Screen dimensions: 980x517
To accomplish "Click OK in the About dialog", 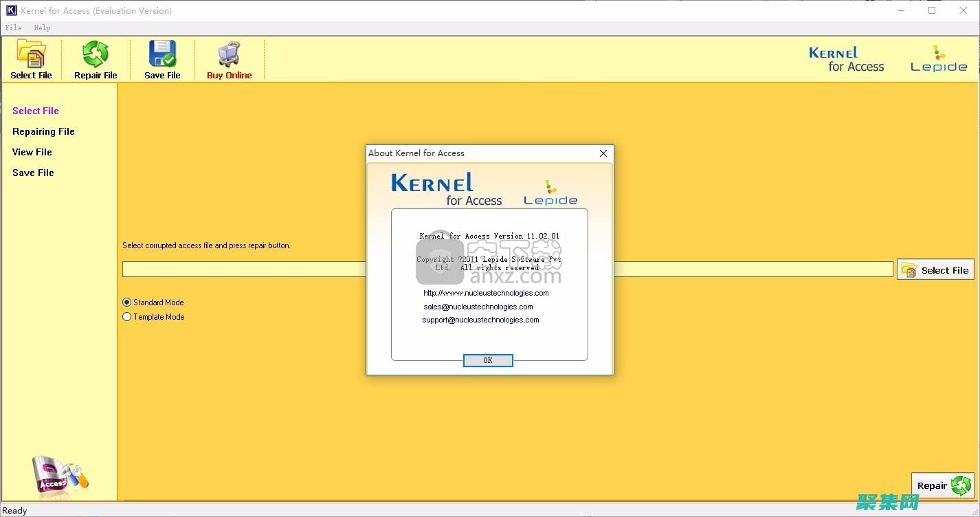I will [x=488, y=360].
